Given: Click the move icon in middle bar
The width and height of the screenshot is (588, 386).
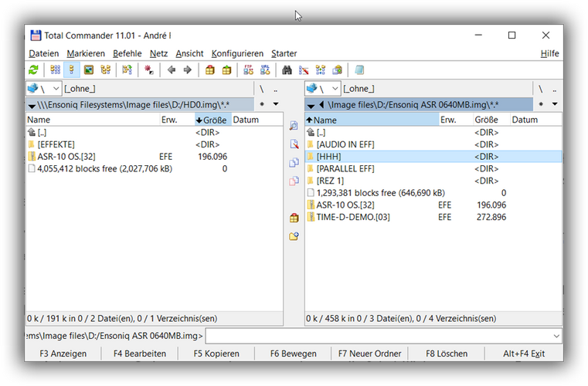Looking at the screenshot, I should click(x=294, y=181).
